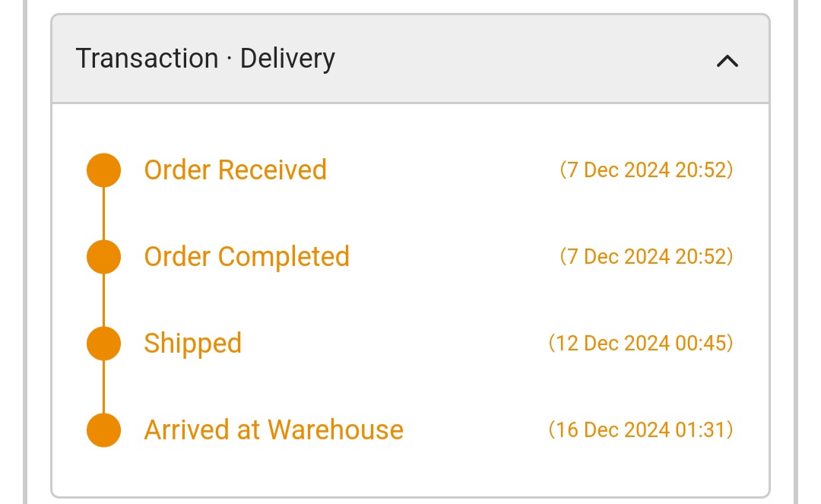
Task: Select the Order Completed label
Action: [x=246, y=256]
